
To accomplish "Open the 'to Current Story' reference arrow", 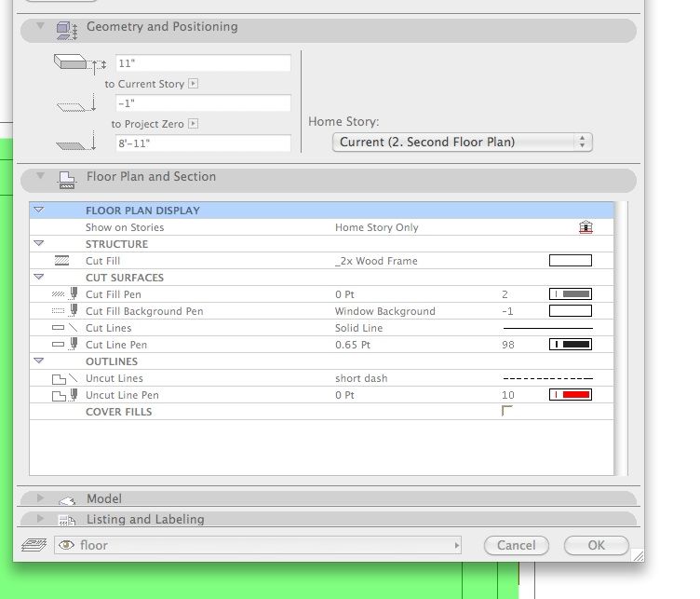I will pyautogui.click(x=194, y=84).
